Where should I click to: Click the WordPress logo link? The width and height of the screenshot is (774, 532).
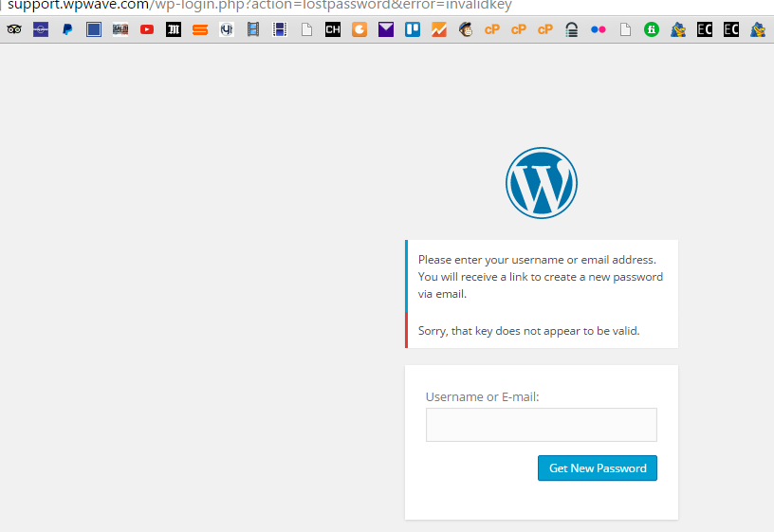point(542,183)
